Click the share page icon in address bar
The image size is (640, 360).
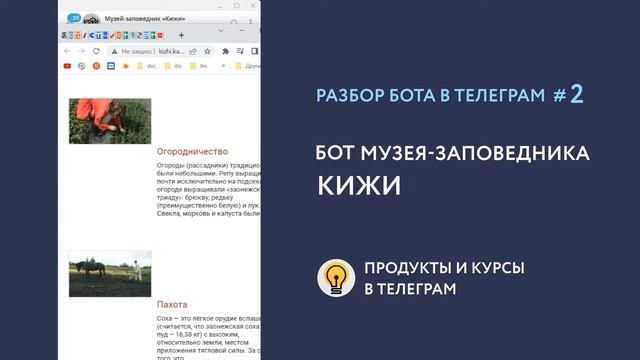[x=193, y=51]
